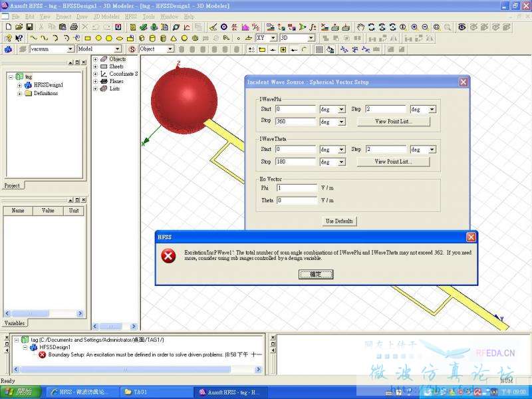The width and height of the screenshot is (532, 399).
Task: Open the Object selection mode dropdown
Action: point(170,49)
